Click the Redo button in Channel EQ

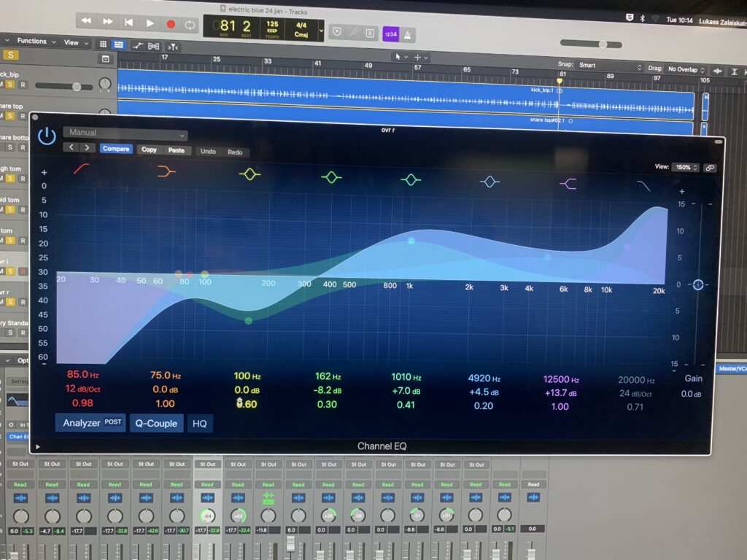(x=235, y=152)
